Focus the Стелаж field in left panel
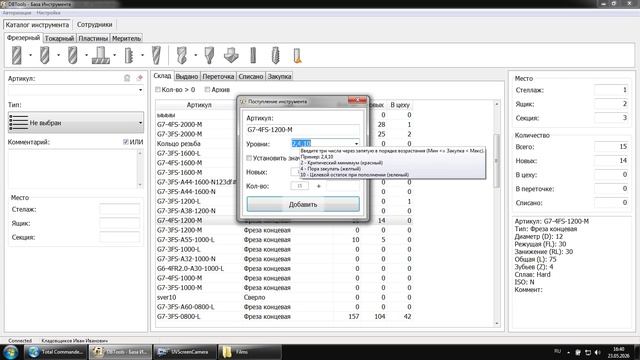Screen dimensions: 640x360 click(120, 209)
